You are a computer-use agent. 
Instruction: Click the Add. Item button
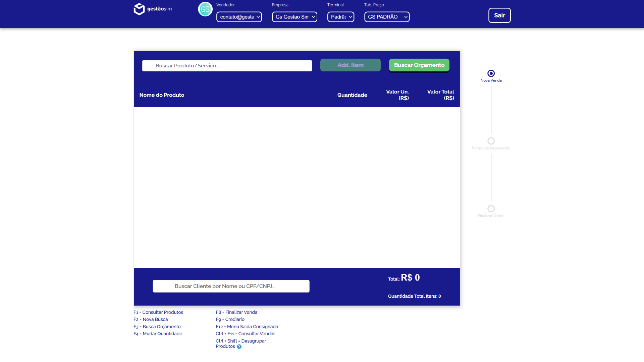[351, 65]
